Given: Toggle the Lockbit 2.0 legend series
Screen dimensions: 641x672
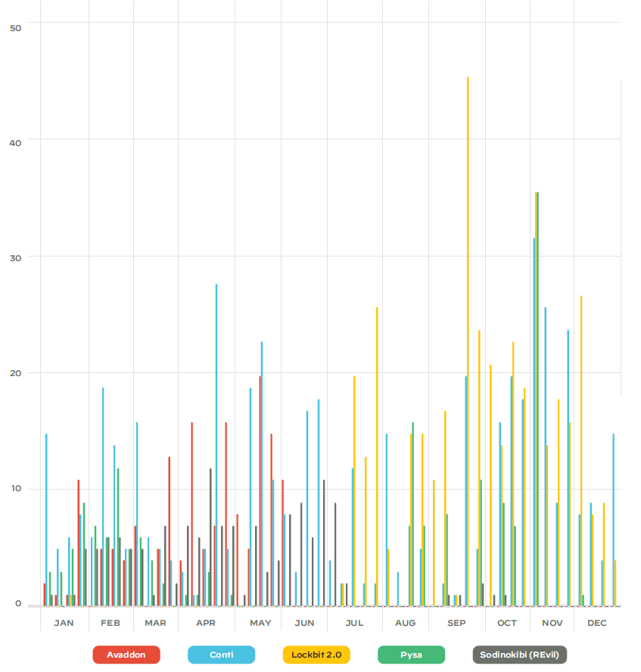Looking at the screenshot, I should [x=316, y=655].
